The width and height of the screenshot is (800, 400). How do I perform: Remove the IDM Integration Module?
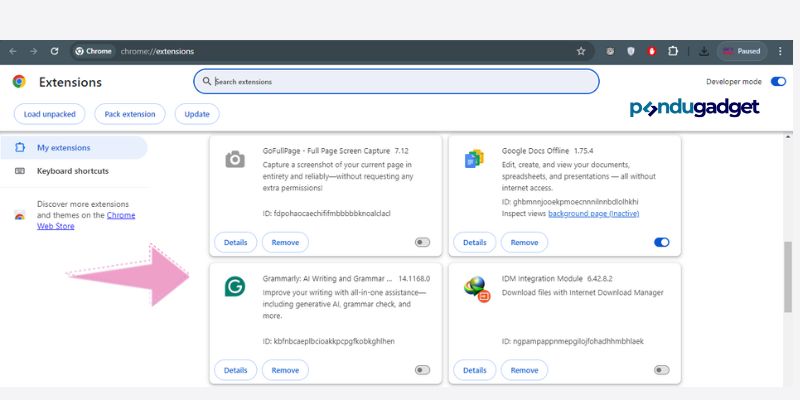point(524,370)
